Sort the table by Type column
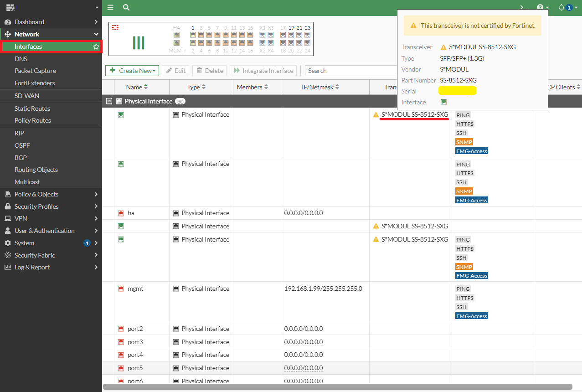The image size is (582, 392). pos(197,87)
